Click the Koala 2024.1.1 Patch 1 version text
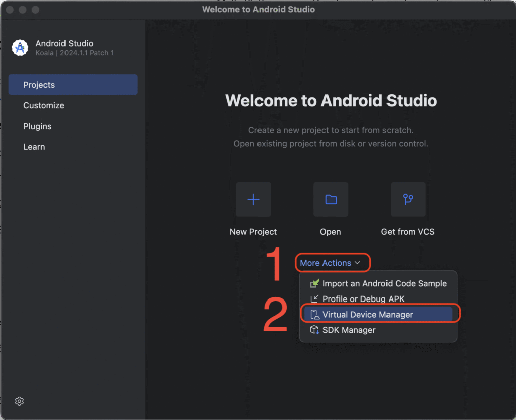 [75, 53]
